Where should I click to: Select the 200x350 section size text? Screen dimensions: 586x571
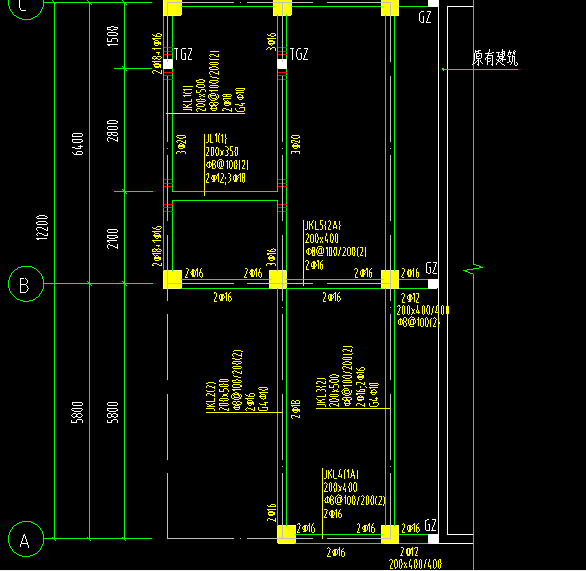[222, 152]
